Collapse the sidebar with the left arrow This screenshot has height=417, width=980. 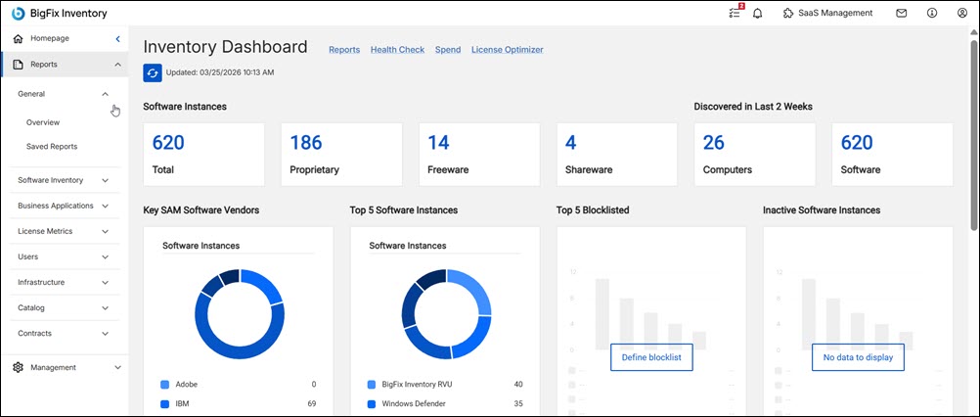click(x=117, y=39)
